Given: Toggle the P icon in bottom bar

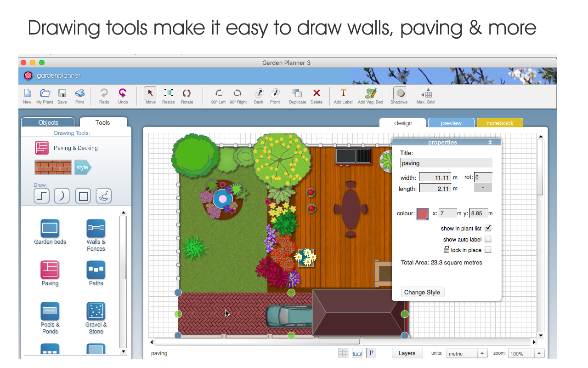Looking at the screenshot, I should (x=372, y=353).
